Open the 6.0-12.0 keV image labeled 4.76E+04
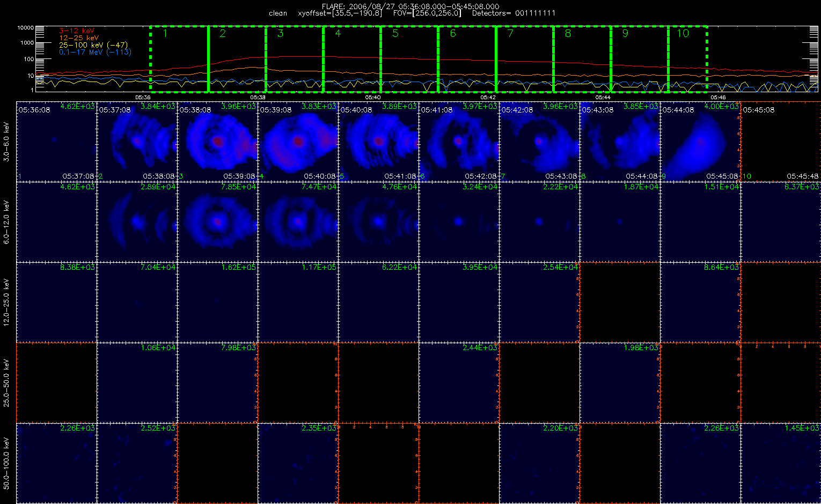The image size is (821, 504). [x=378, y=221]
